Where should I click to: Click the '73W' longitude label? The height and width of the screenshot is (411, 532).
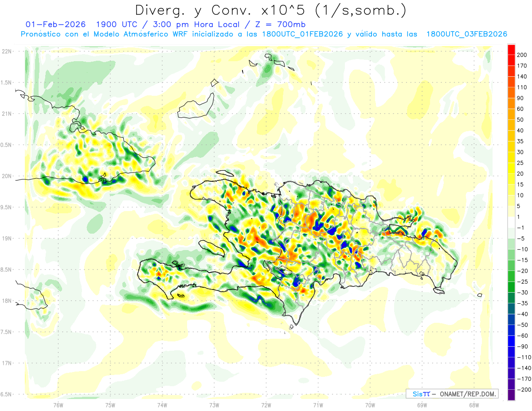tap(214, 405)
